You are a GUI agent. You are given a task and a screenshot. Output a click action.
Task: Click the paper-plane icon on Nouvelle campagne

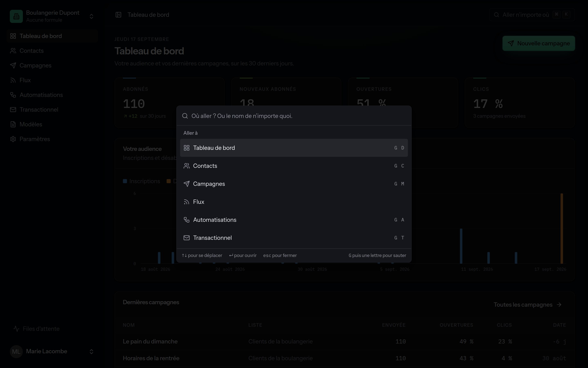pyautogui.click(x=511, y=43)
